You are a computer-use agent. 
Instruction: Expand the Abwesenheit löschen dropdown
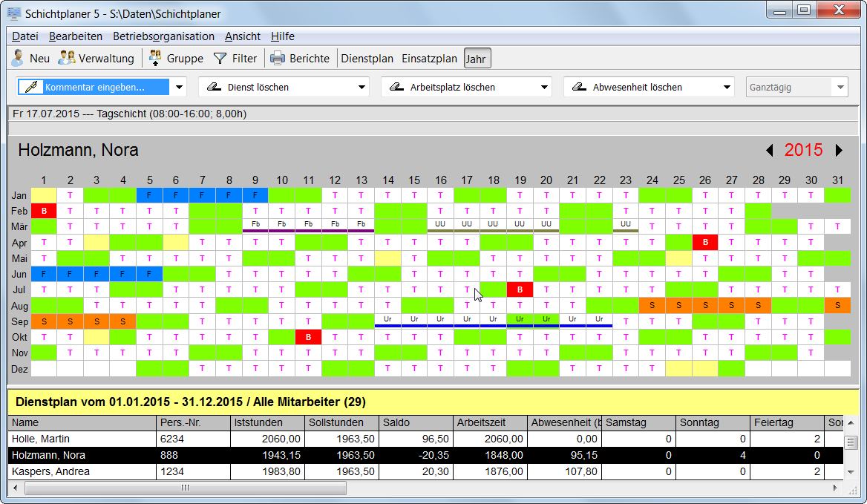pyautogui.click(x=727, y=88)
